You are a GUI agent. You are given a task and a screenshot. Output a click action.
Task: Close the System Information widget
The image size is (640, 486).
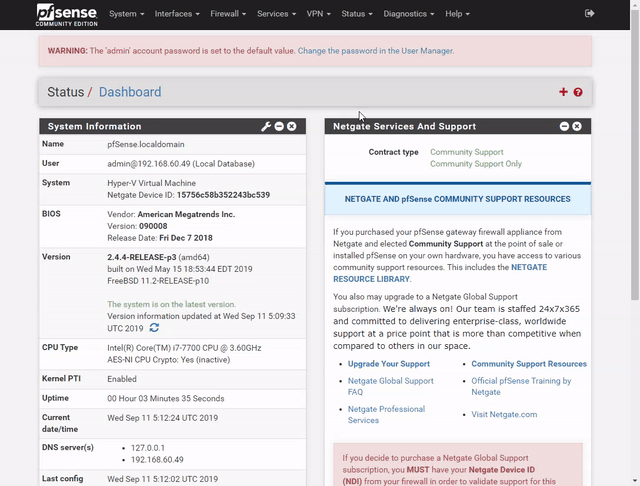(x=291, y=126)
